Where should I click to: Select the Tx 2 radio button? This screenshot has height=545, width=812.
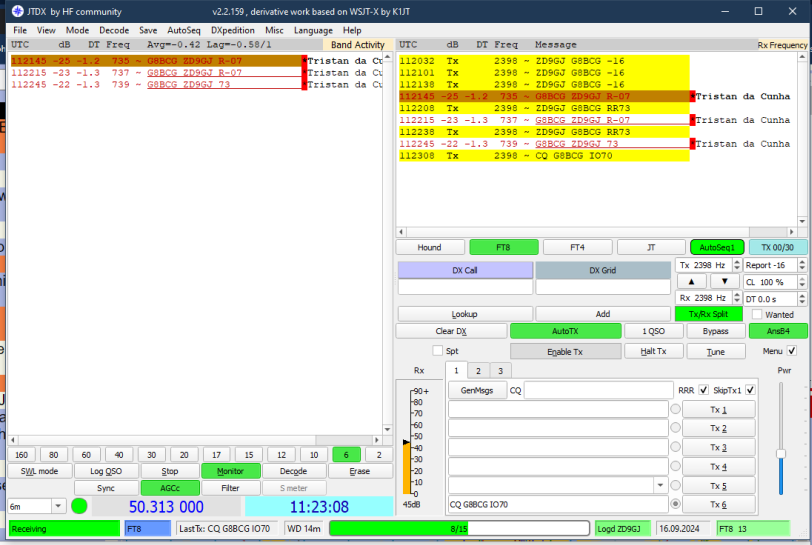(x=675, y=428)
